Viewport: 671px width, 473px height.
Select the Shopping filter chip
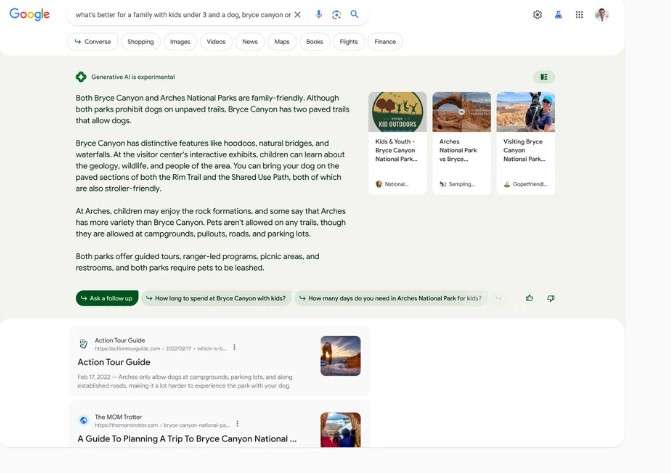tap(140, 42)
